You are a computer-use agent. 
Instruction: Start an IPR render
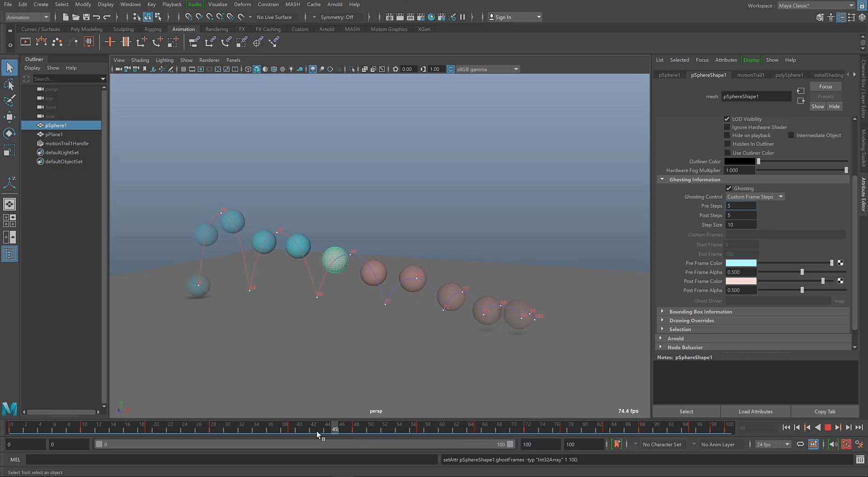410,17
